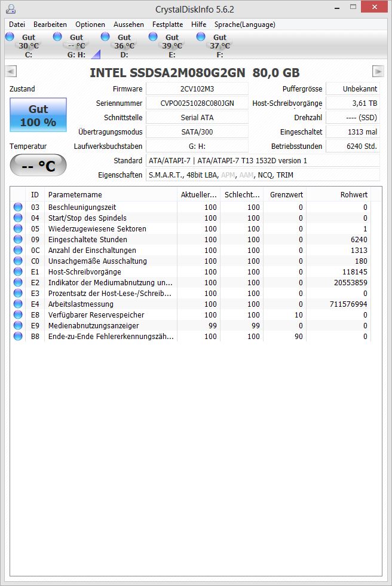Go to next disk with right arrow
This screenshot has height=586, width=392.
[x=378, y=71]
